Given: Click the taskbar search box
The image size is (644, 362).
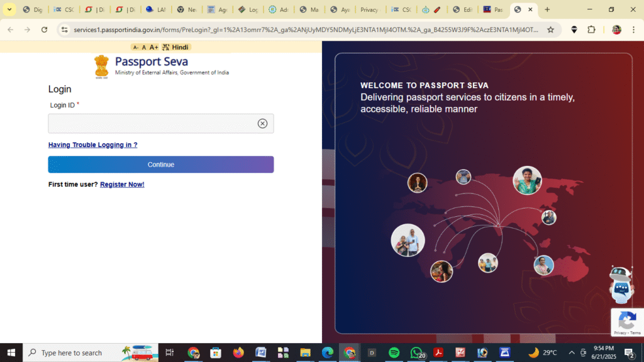Looking at the screenshot, I should pyautogui.click(x=91, y=353).
